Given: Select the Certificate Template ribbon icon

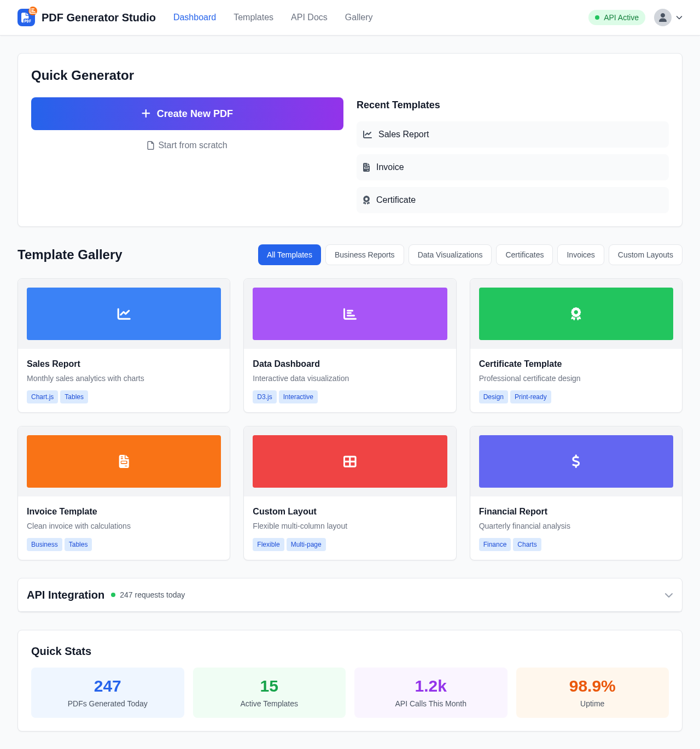Looking at the screenshot, I should 575,313.
